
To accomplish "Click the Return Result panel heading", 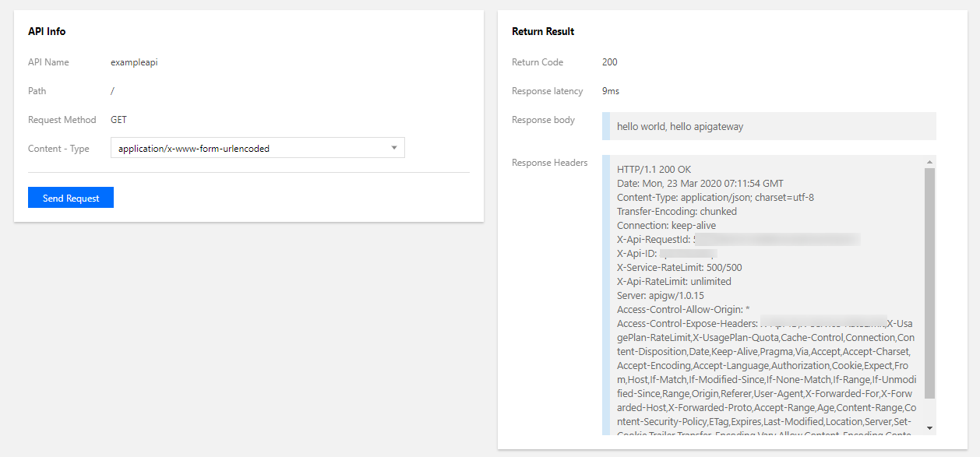I will click(543, 32).
